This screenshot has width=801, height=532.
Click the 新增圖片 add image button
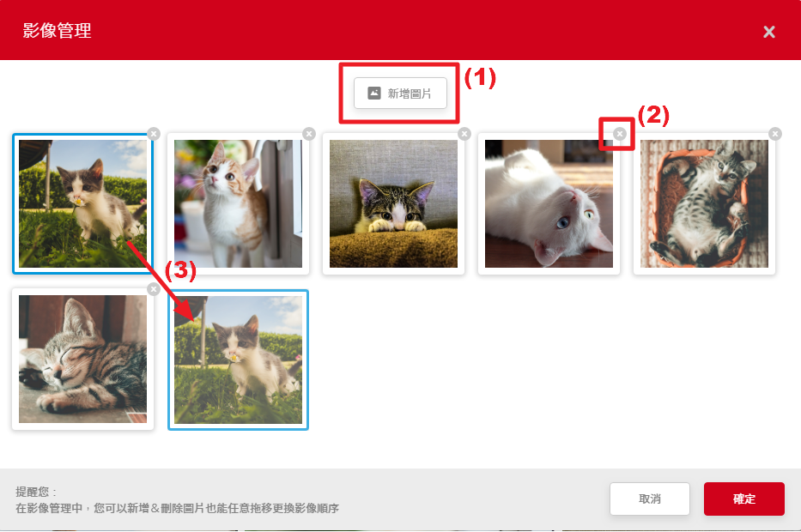400,93
